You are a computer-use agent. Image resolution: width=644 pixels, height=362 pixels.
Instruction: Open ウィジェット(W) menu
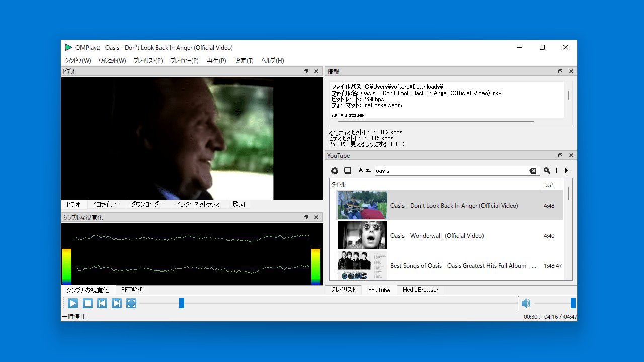(x=112, y=60)
